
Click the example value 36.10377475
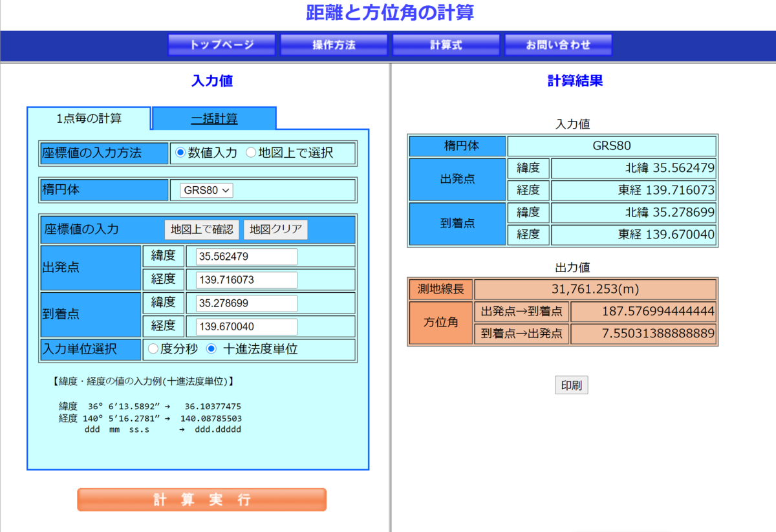coord(213,407)
